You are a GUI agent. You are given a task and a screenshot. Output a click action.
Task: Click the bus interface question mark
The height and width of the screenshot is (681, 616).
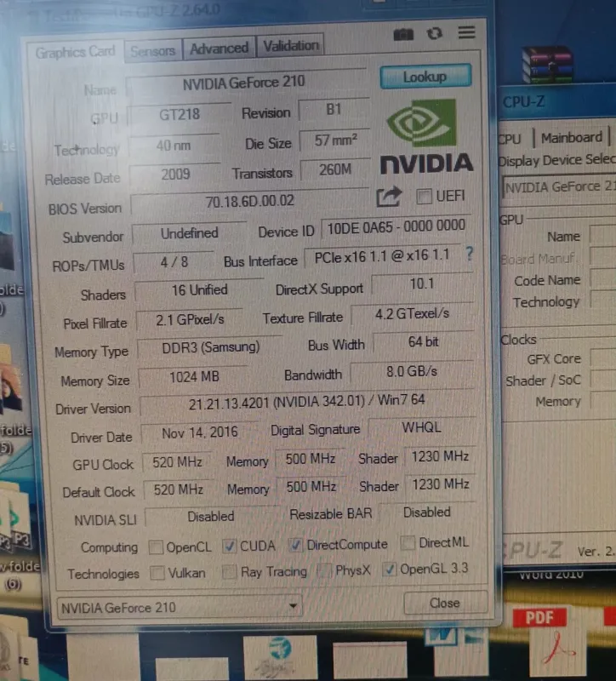click(469, 253)
